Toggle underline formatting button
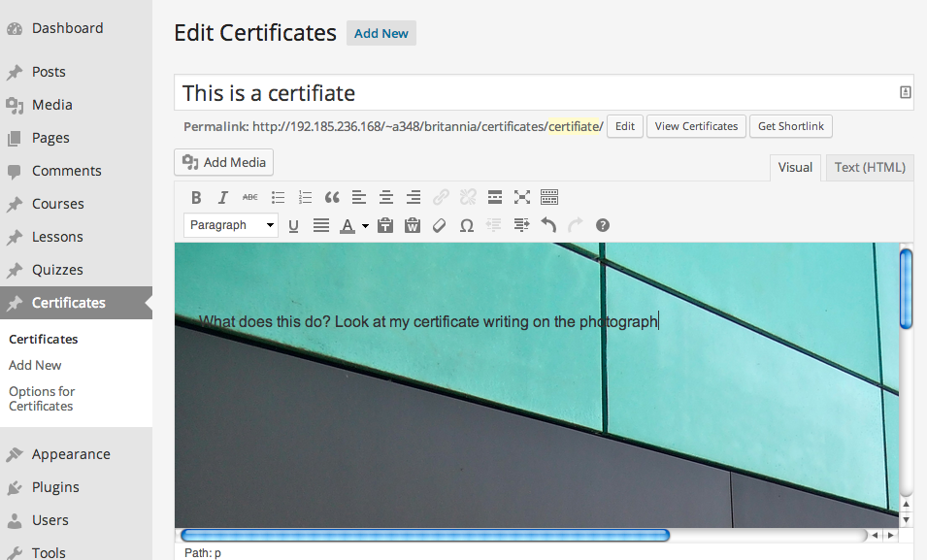927x560 pixels. [x=294, y=225]
